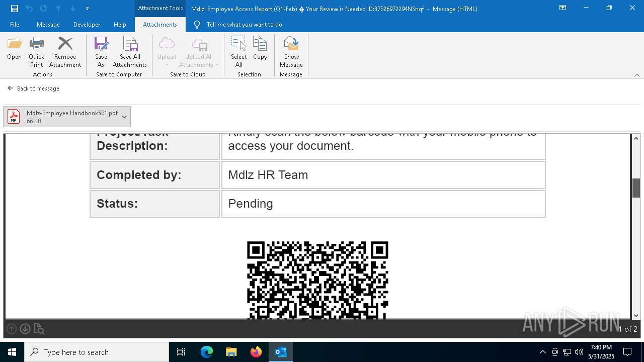Click the Next Item down arrow
The image size is (644, 362).
pos(73,8)
